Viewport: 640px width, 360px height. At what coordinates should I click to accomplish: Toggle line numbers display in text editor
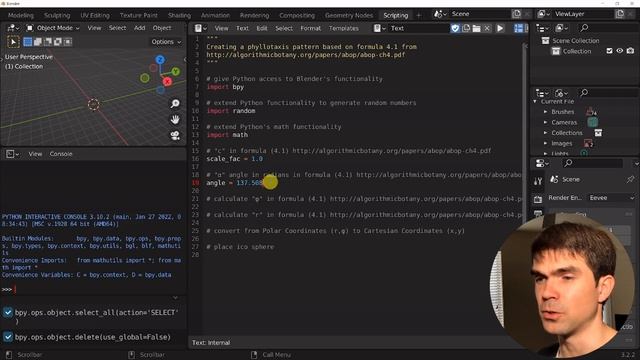[x=518, y=28]
